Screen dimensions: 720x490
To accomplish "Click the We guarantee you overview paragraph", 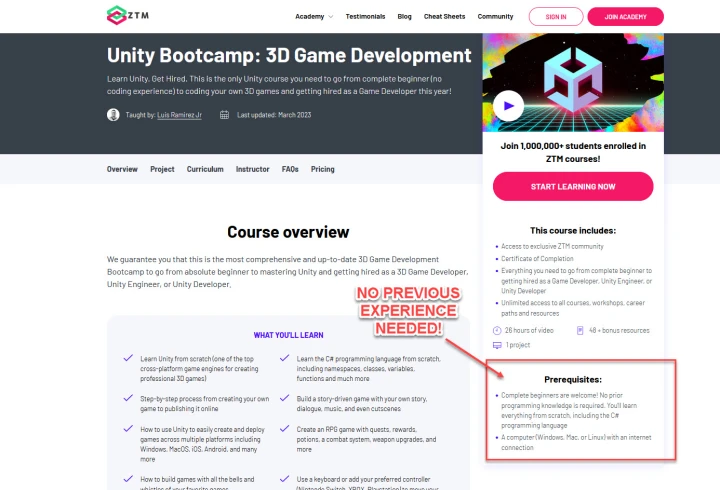I will (288, 272).
